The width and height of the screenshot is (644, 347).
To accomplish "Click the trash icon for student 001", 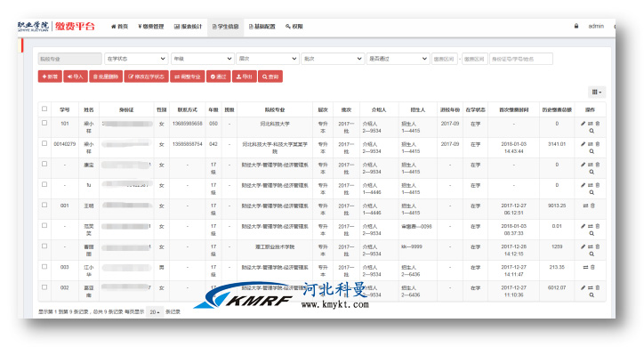I will tap(592, 206).
